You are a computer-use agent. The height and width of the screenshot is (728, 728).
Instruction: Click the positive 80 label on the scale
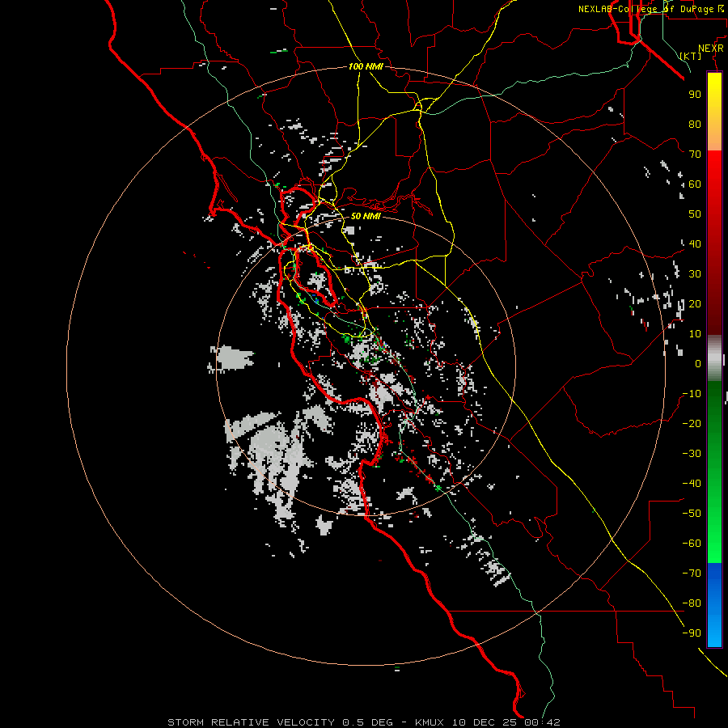(x=695, y=124)
